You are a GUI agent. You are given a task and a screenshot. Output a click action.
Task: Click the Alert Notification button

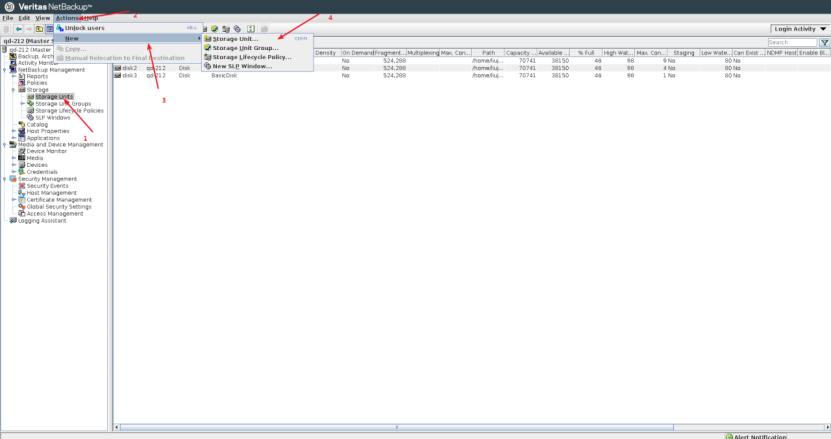coord(756,436)
